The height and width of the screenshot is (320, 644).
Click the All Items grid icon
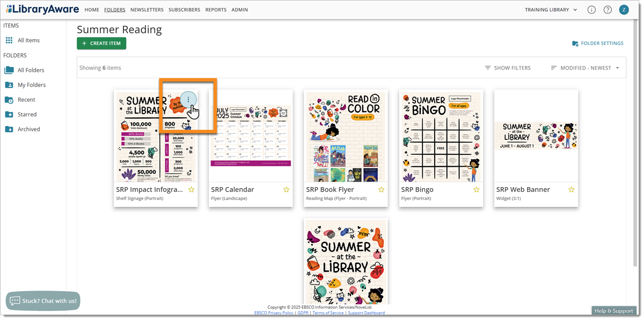coord(9,40)
